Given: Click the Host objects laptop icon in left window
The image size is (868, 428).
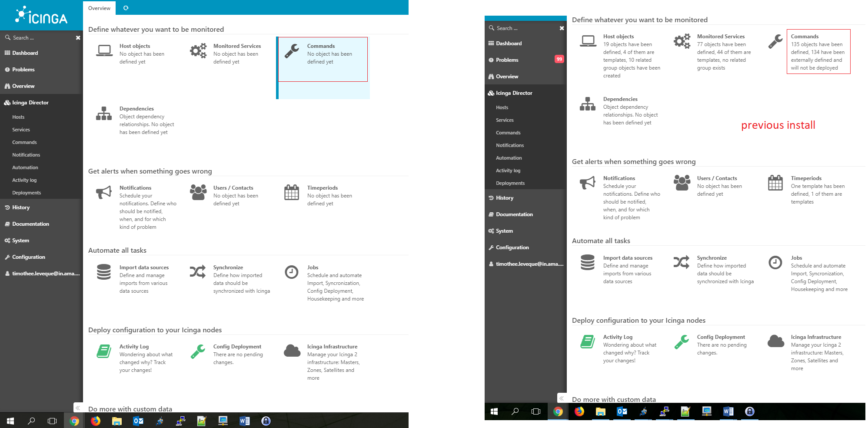Looking at the screenshot, I should pos(104,51).
